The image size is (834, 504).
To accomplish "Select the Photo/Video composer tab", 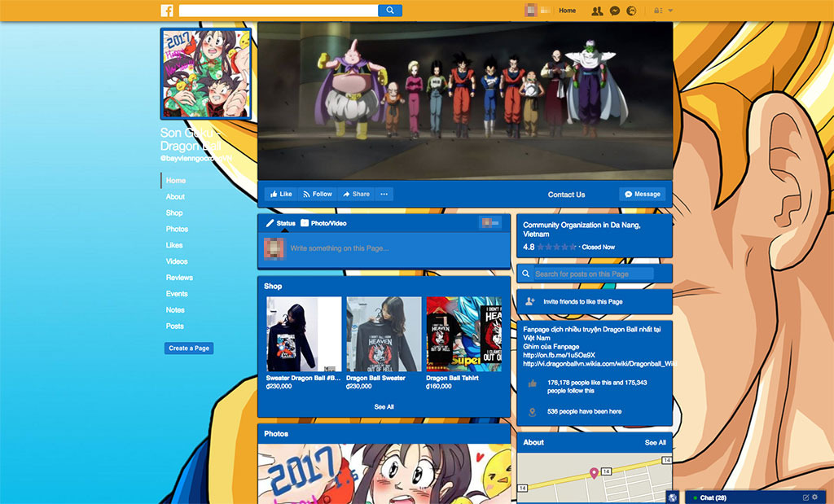I will [323, 223].
